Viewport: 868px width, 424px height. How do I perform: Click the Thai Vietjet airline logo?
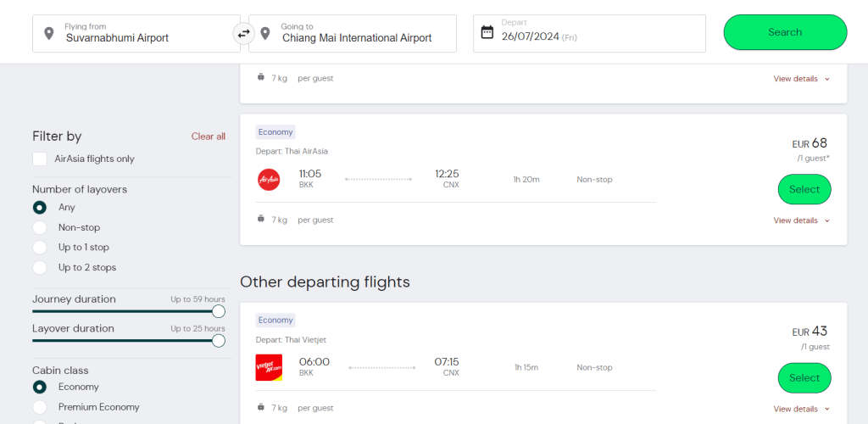pos(269,367)
